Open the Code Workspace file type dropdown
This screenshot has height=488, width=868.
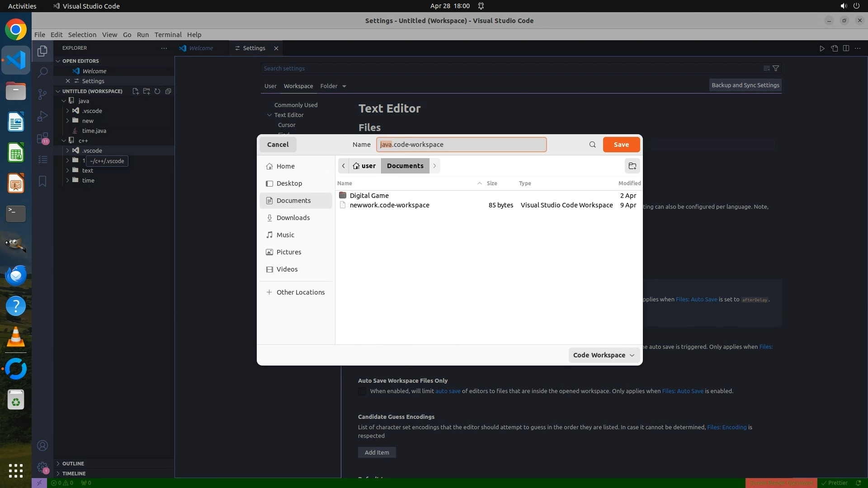[604, 355]
